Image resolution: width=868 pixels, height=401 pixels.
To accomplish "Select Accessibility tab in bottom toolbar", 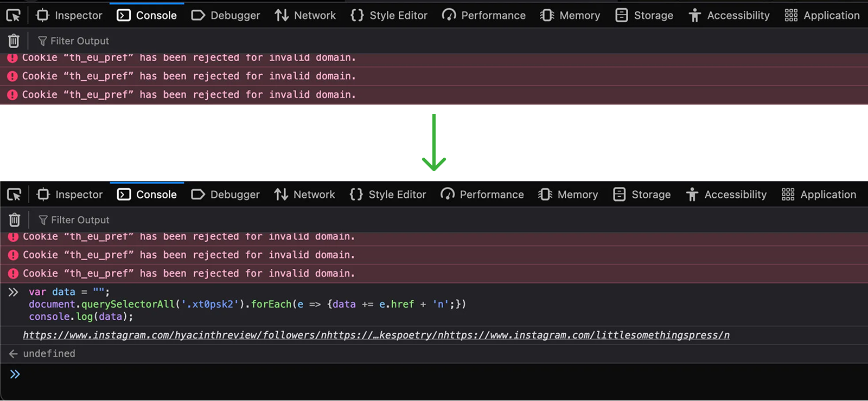I will 726,195.
